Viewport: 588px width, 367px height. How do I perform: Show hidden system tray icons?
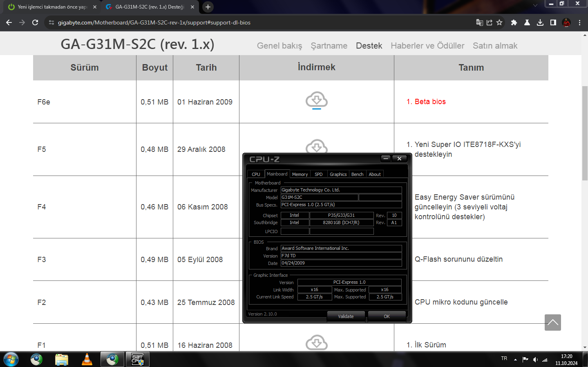click(x=515, y=360)
